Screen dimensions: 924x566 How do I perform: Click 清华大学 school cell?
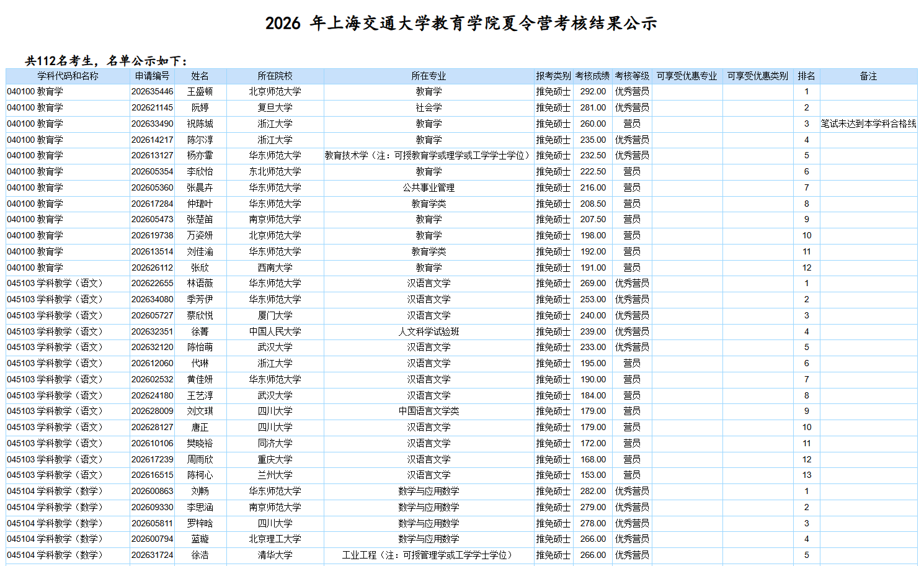click(275, 555)
